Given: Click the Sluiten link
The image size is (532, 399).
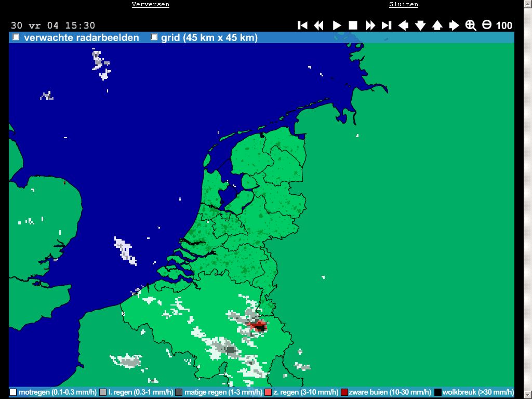Looking at the screenshot, I should (403, 4).
